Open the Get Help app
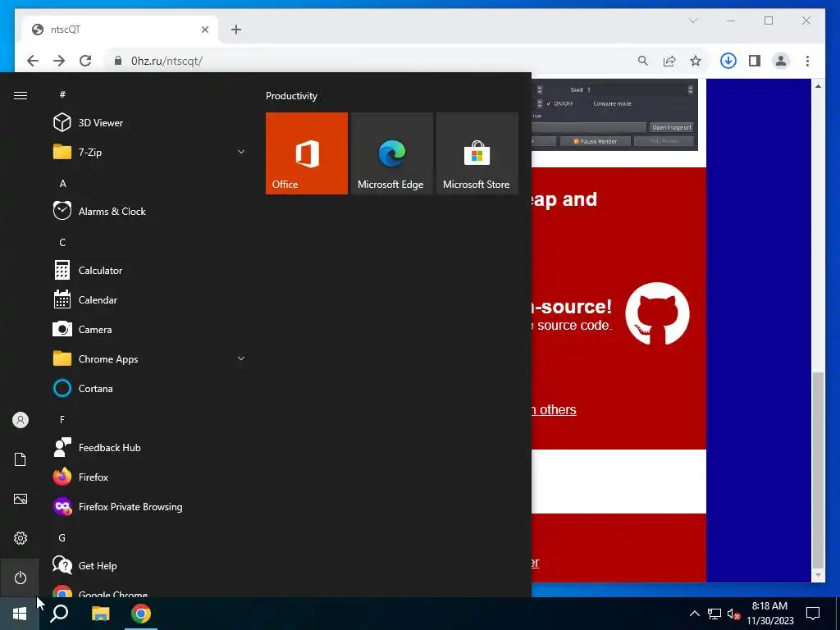 pos(148,566)
